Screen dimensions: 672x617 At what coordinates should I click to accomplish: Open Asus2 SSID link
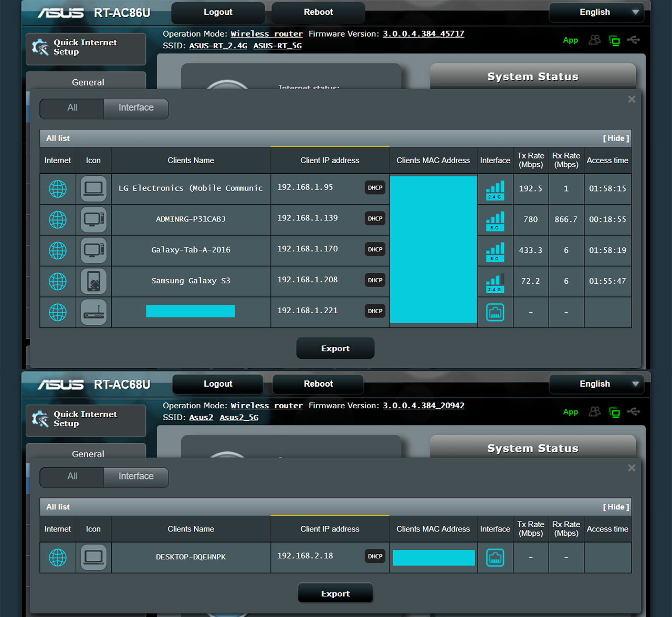click(x=201, y=418)
